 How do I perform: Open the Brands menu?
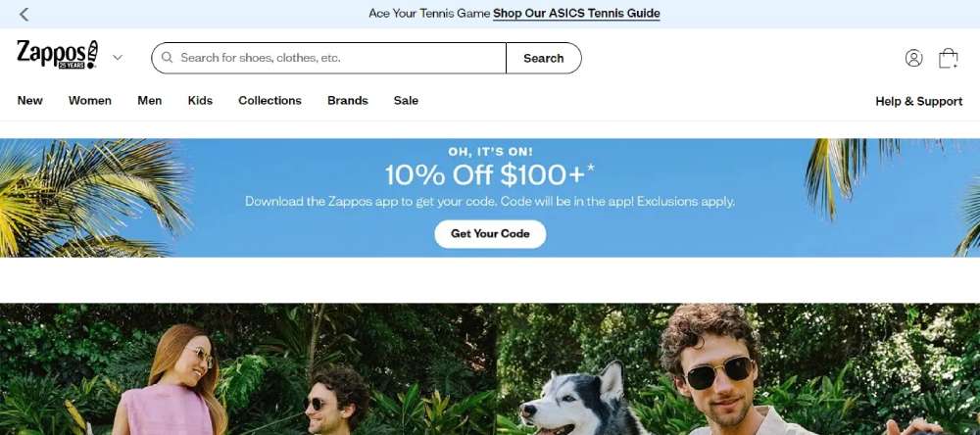348,101
